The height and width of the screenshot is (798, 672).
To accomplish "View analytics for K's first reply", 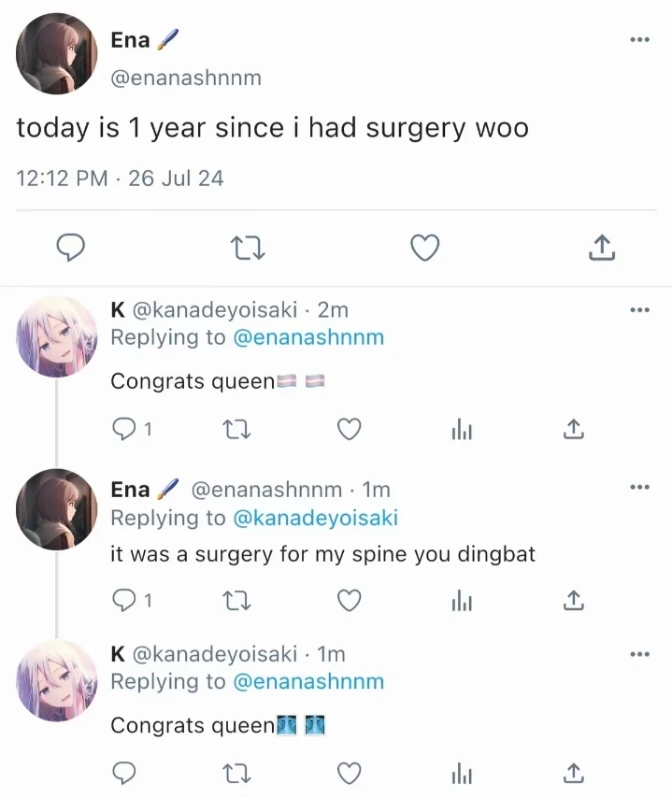I will pos(462,429).
